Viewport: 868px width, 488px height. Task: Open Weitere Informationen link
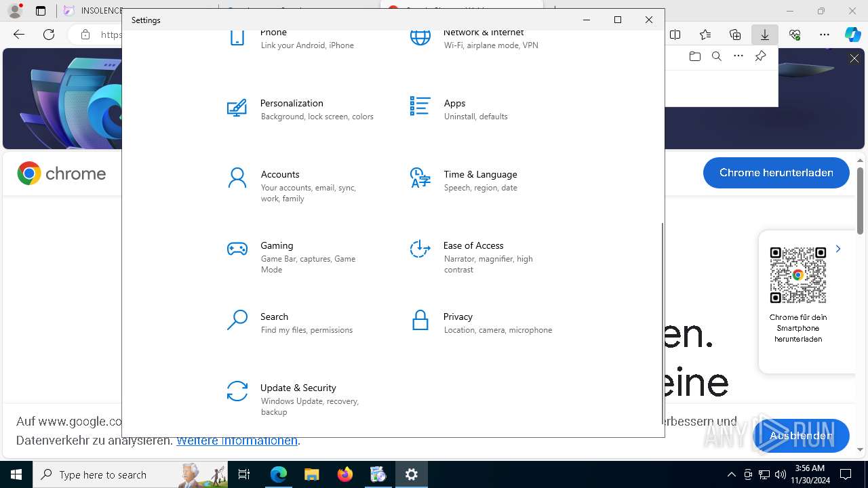click(237, 441)
